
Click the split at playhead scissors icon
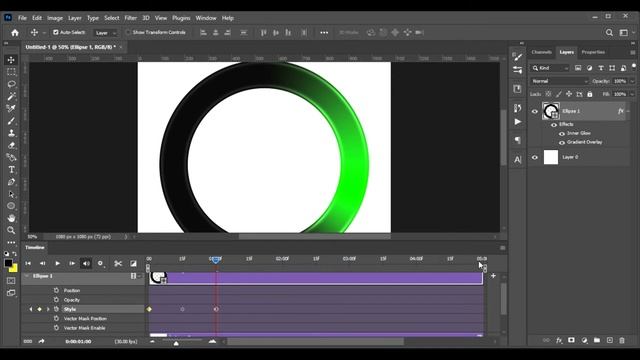[x=118, y=264]
